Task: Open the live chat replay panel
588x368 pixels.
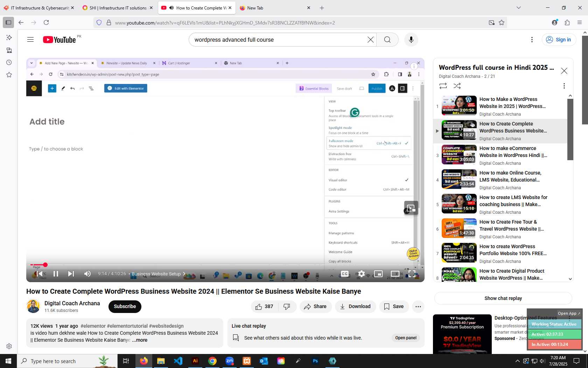Action: point(406,338)
